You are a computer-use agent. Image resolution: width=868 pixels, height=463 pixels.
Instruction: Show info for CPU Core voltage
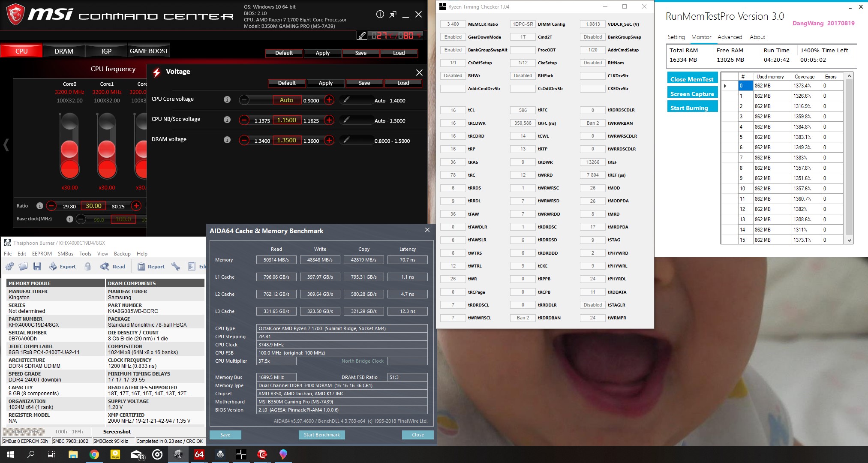pos(227,99)
